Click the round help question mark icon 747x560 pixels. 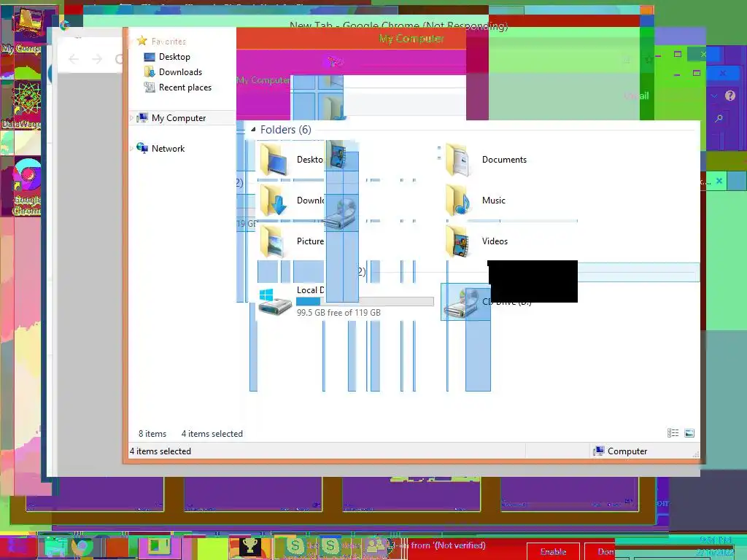click(x=729, y=96)
